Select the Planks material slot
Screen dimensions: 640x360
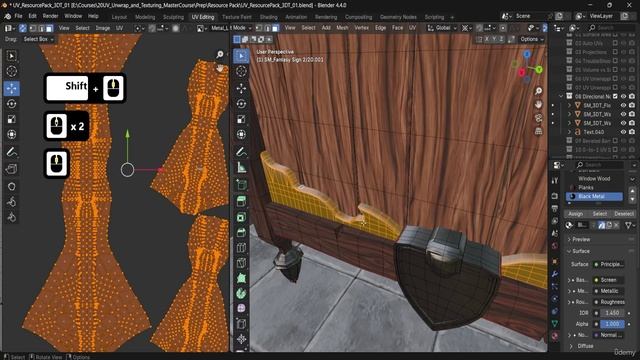[x=594, y=187]
